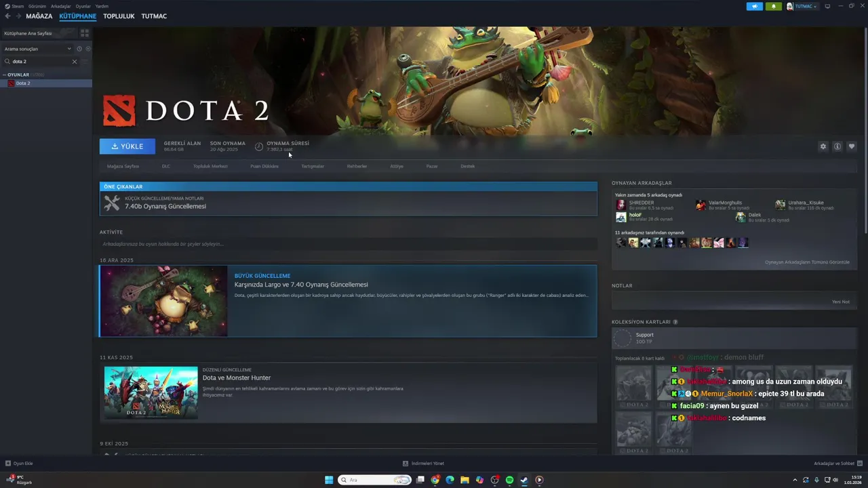
Task: Open the Görünüm menu
Action: [37, 6]
